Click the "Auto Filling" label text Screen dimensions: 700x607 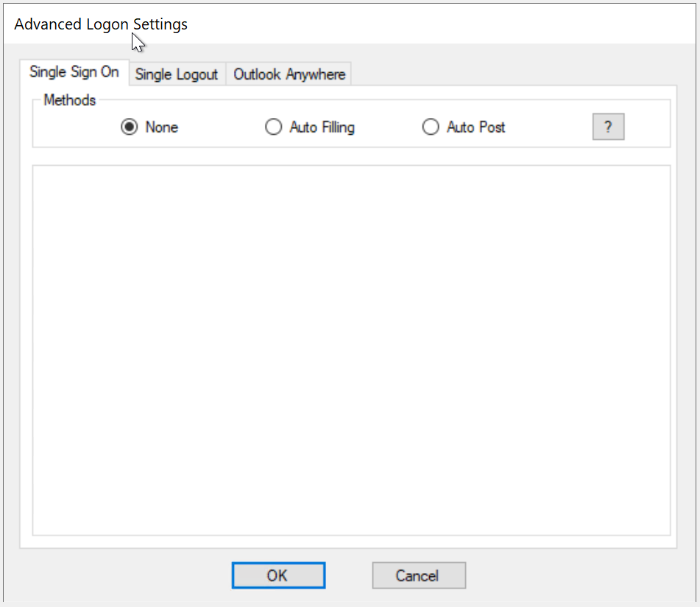(x=322, y=127)
